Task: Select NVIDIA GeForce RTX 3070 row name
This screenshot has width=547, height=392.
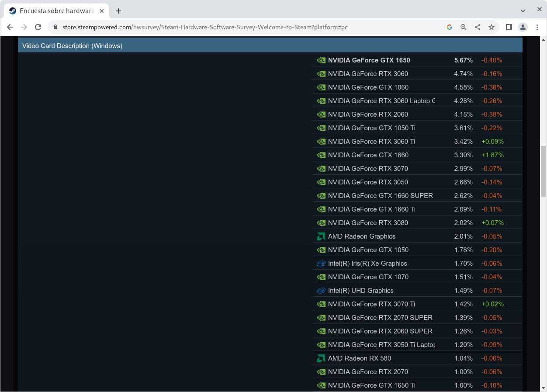Action: 368,169
